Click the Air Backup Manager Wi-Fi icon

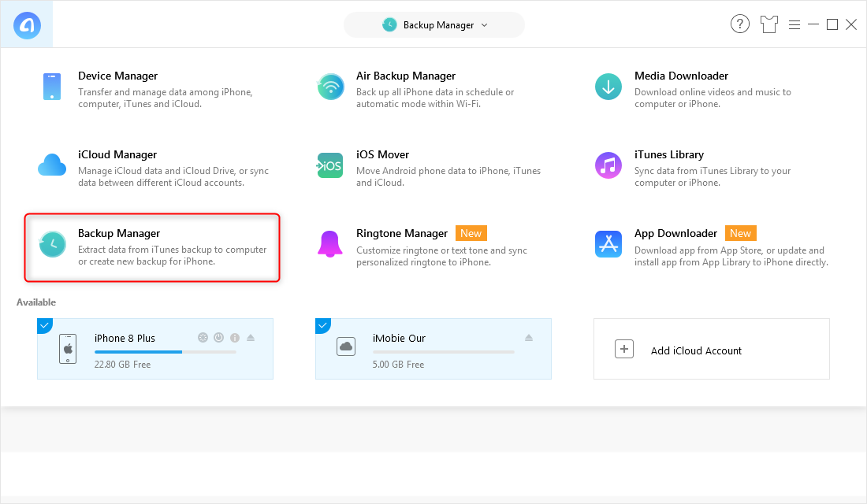(331, 87)
